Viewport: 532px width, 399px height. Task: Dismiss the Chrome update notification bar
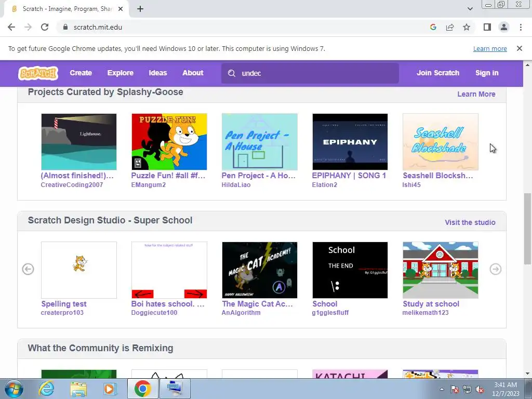point(520,48)
